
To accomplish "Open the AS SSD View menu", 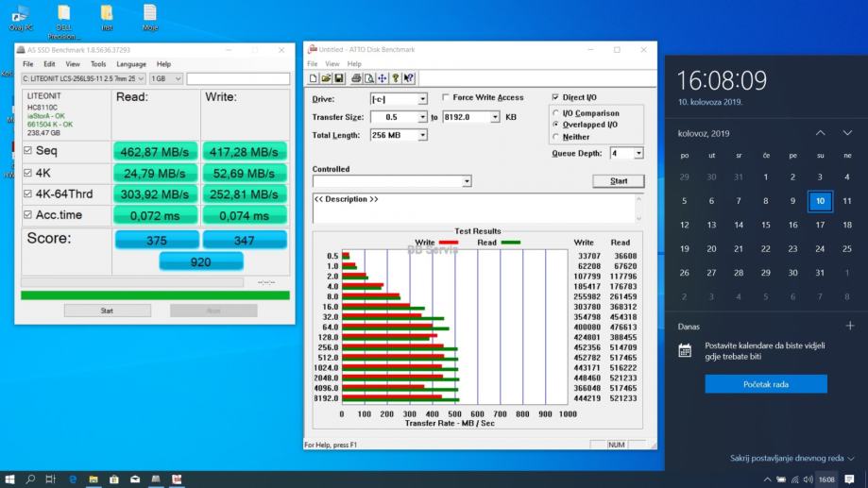I will tap(73, 64).
